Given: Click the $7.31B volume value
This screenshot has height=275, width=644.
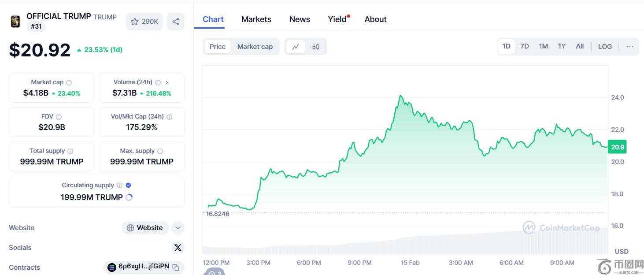Looking at the screenshot, I should [x=125, y=93].
